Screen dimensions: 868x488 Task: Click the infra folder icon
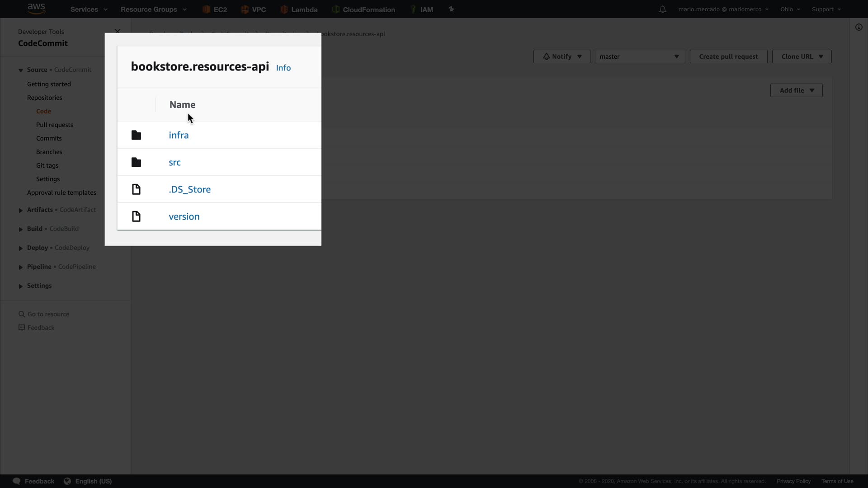[x=136, y=135]
